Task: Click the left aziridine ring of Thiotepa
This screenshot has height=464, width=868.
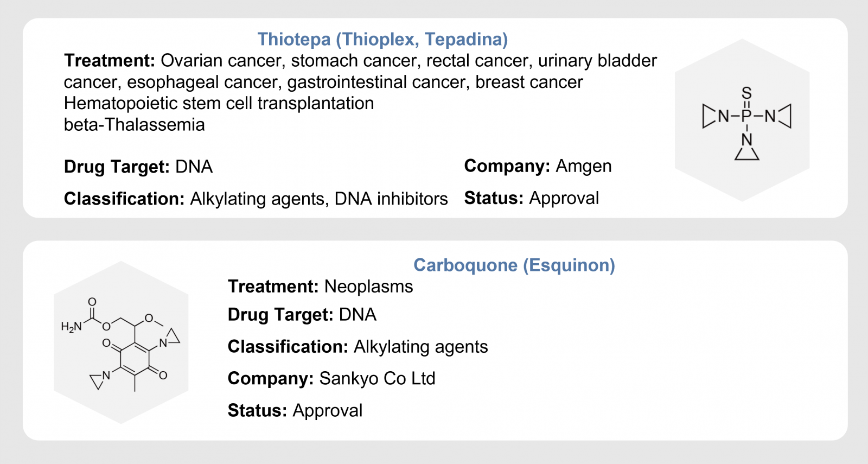Action: coord(709,116)
